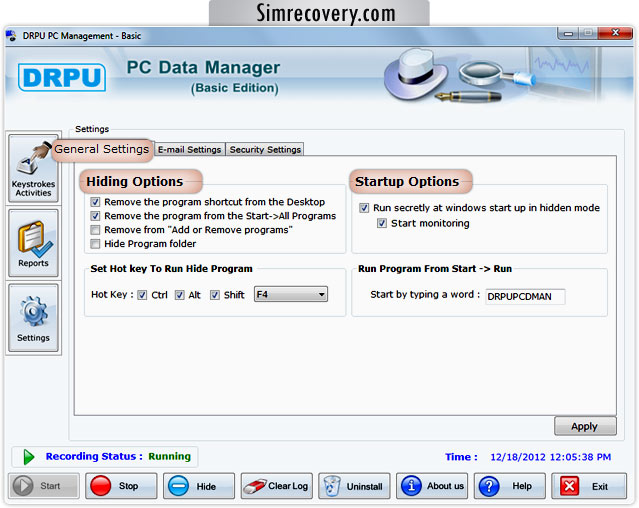639x508 pixels.
Task: Click the Help button label
Action: tap(522, 486)
